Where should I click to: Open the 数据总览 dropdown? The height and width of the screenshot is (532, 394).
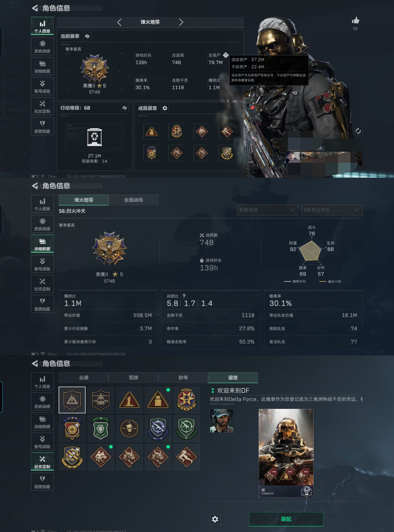pos(267,210)
